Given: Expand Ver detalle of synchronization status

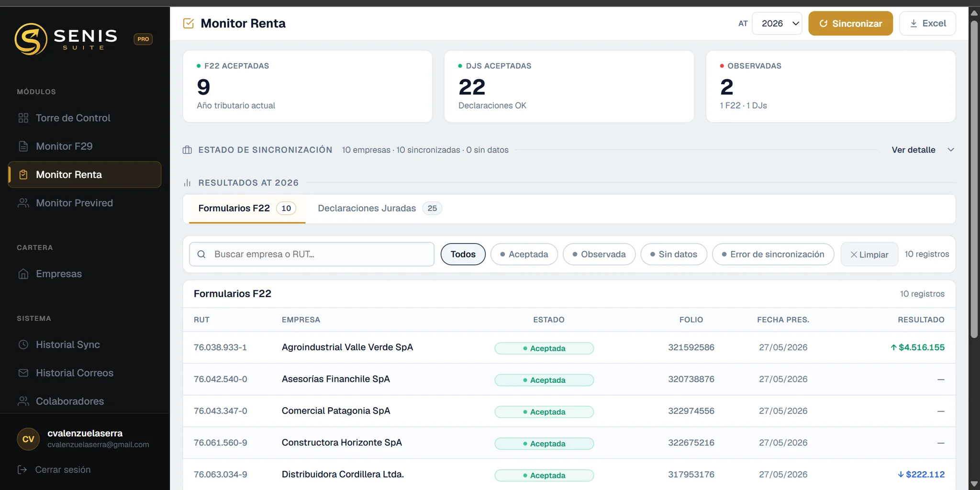Looking at the screenshot, I should click(x=923, y=150).
